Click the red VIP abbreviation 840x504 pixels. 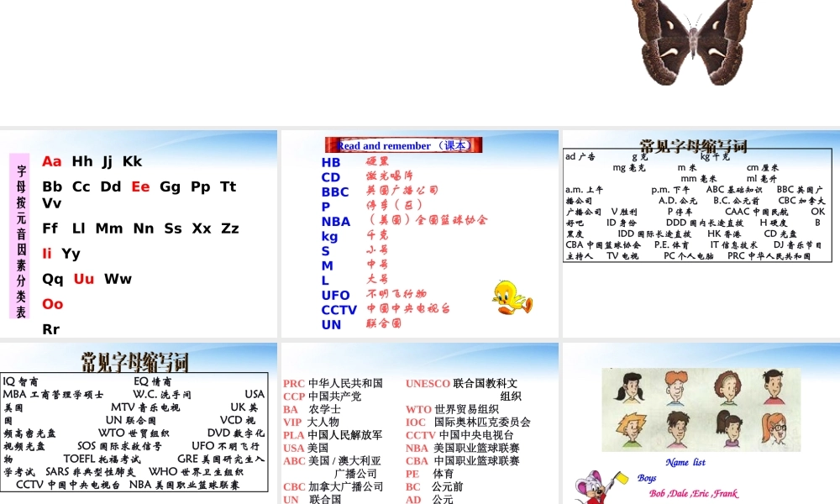293,422
